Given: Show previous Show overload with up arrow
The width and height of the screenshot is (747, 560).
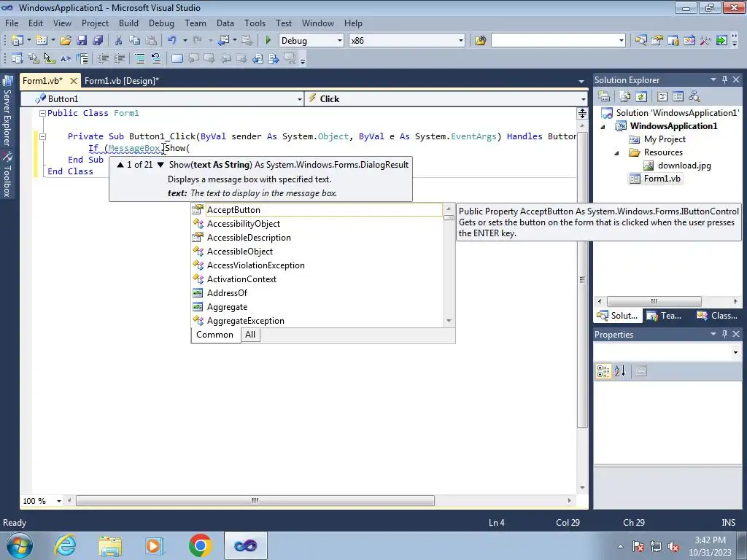Looking at the screenshot, I should 120,165.
